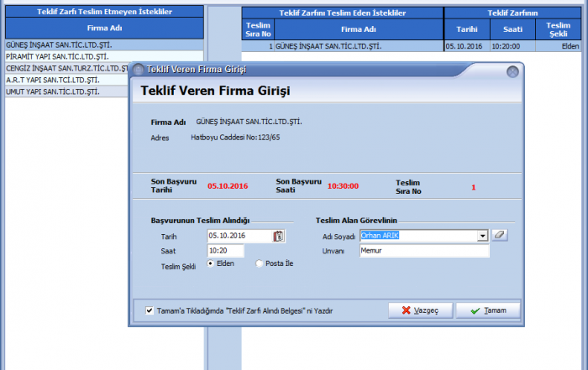Click the Unvanı text field
The width and height of the screenshot is (588, 370).
(x=423, y=250)
